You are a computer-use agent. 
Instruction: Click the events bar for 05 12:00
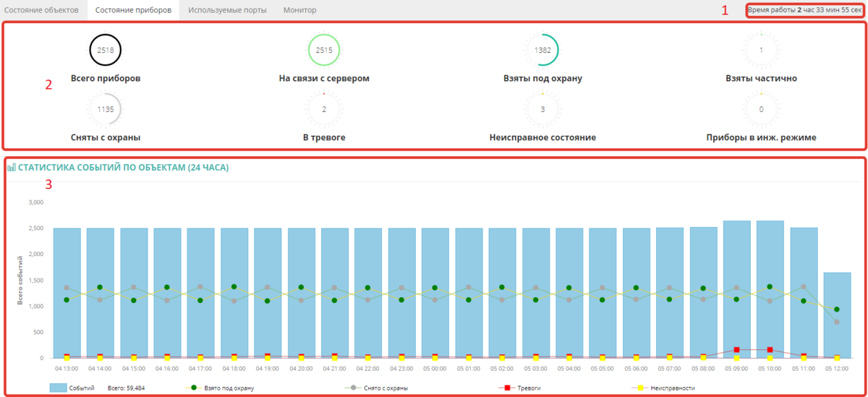837,318
